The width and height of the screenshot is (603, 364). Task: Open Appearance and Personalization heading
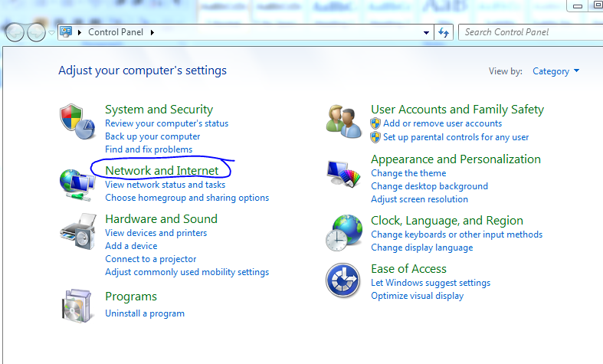(456, 159)
